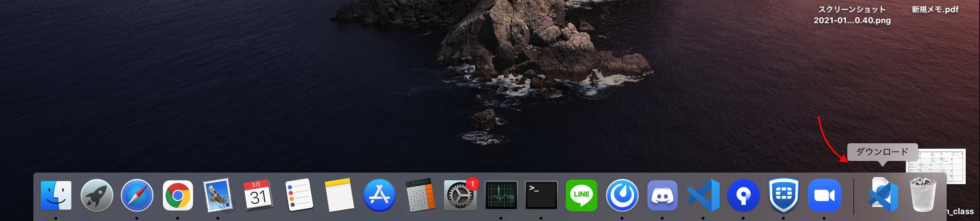Launch the Terminal app

[x=541, y=195]
